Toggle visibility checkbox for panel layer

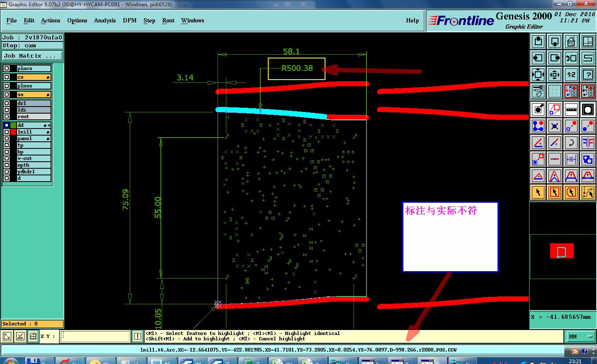coord(7,138)
